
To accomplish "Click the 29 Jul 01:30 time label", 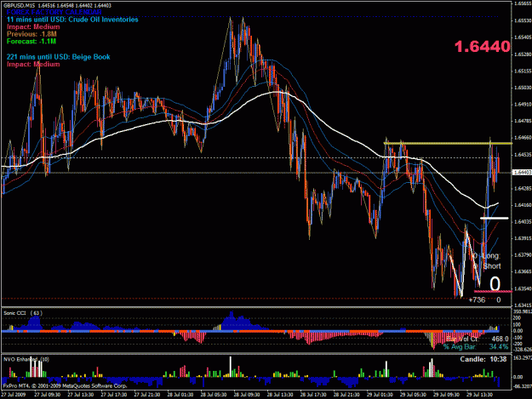I will pyautogui.click(x=380, y=395).
